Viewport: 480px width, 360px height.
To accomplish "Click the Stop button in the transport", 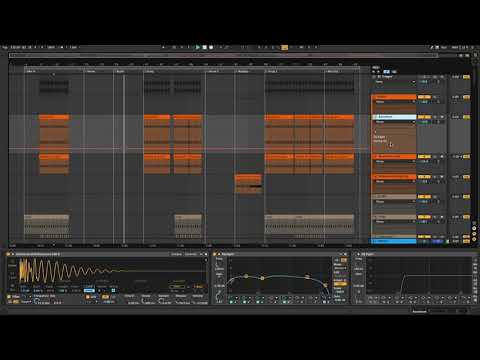I will click(x=204, y=47).
